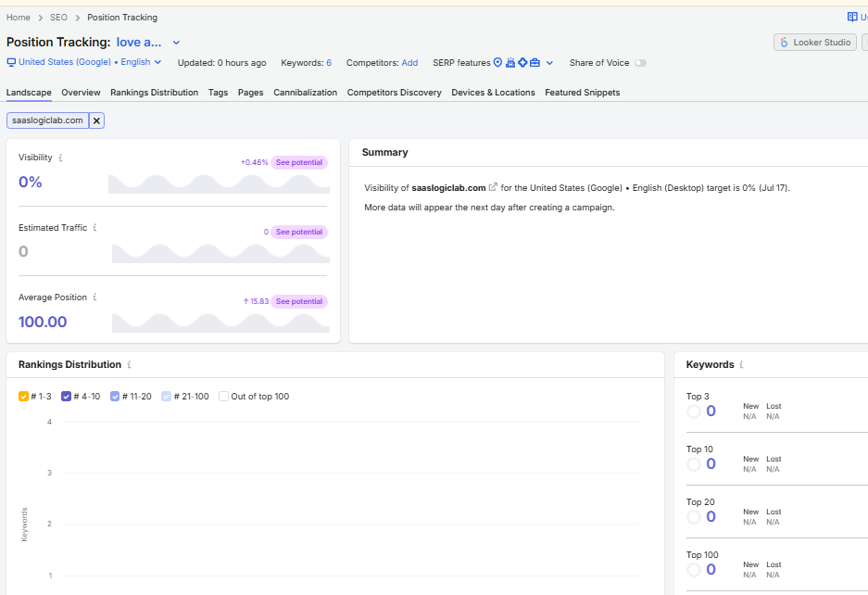Switch to the Overview tab
The image size is (868, 595).
[x=81, y=93]
